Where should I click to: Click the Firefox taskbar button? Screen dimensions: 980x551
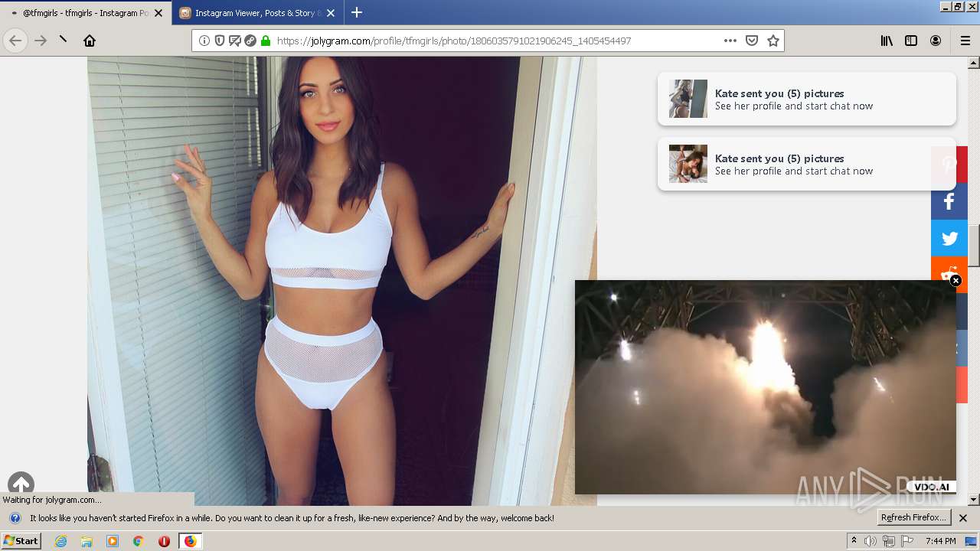[190, 541]
